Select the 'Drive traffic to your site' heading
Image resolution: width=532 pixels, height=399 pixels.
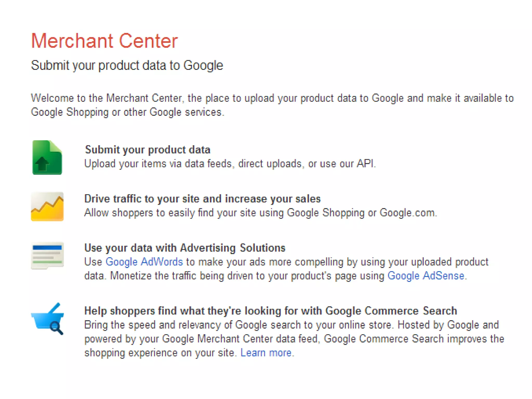pos(202,199)
